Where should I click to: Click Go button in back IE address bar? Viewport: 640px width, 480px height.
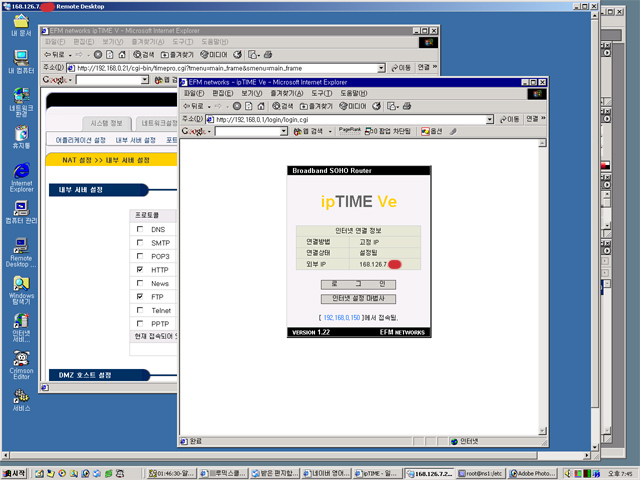(x=401, y=68)
